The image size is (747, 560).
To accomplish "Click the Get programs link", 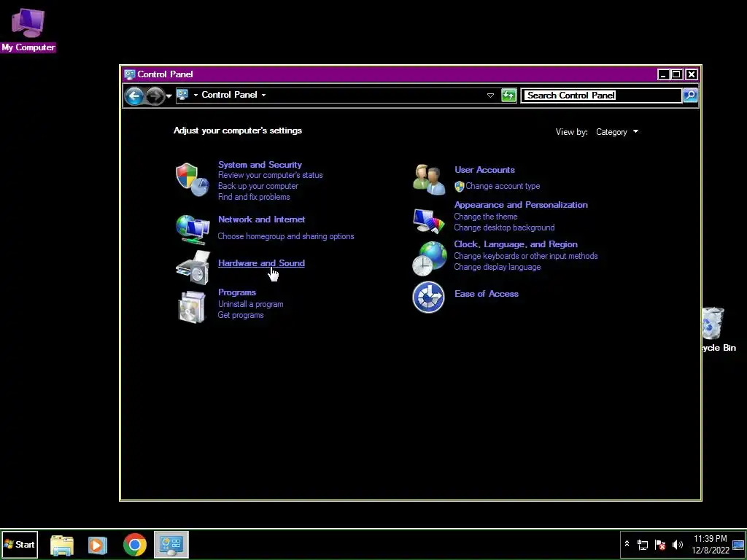I will (241, 315).
